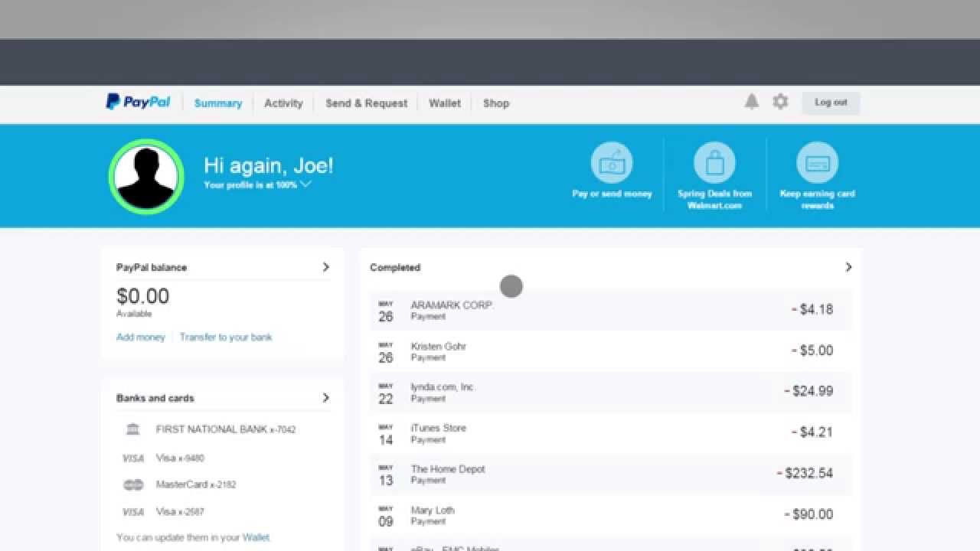
Task: Select FIRST NATIONAL BANK x-7042 text
Action: (226, 429)
